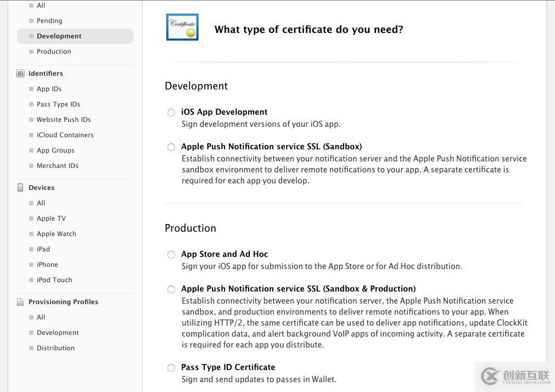Image resolution: width=555 pixels, height=392 pixels.
Task: Select Push Notification SSL (Sandbox & Production) radio
Action: click(x=171, y=289)
